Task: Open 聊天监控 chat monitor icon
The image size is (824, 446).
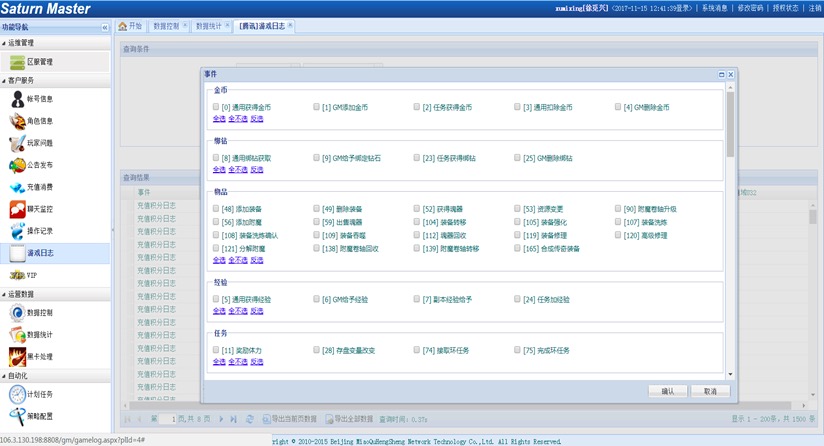Action: (x=18, y=209)
